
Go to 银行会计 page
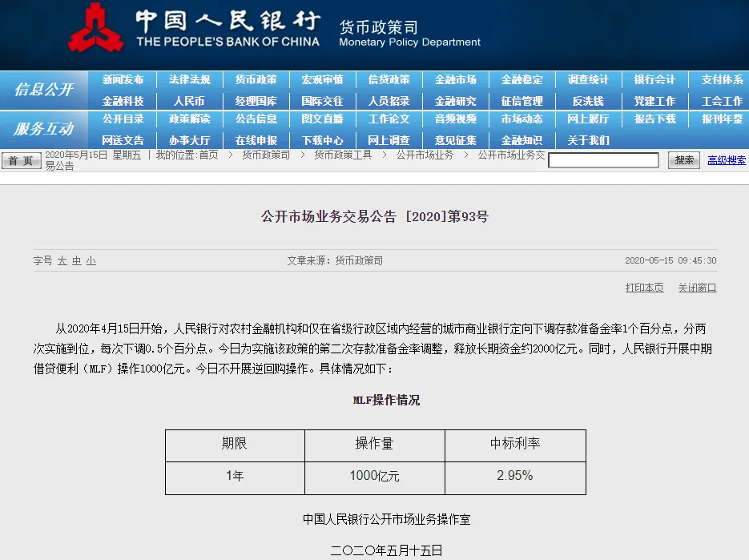[x=654, y=80]
